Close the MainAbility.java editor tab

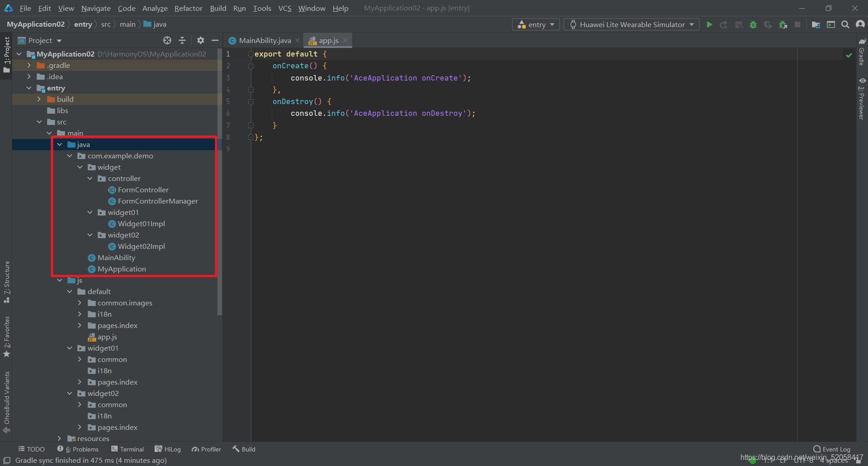tap(297, 40)
